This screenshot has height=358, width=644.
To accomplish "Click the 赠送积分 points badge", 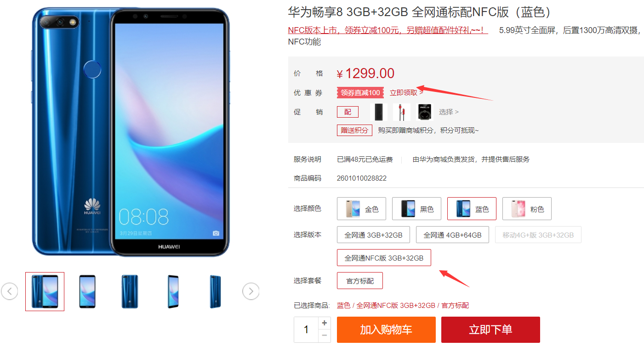I will (x=354, y=131).
